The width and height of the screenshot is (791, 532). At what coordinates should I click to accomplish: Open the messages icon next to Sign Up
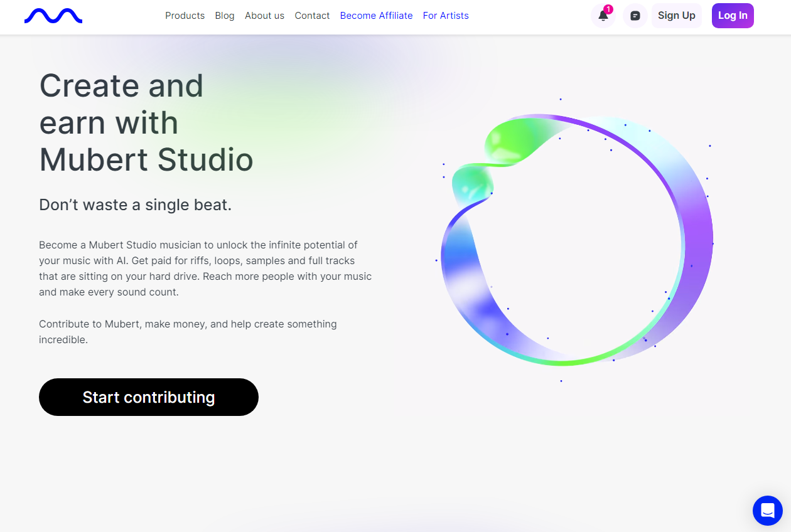click(635, 16)
